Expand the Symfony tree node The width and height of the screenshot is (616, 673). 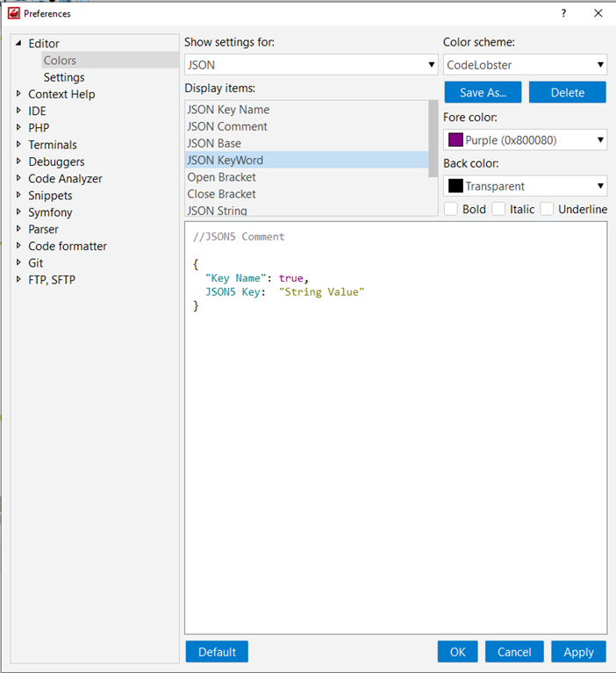click(18, 211)
